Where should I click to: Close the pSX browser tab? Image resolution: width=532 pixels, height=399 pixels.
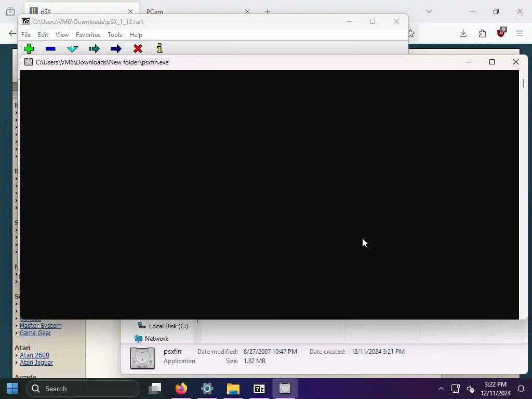(x=130, y=11)
